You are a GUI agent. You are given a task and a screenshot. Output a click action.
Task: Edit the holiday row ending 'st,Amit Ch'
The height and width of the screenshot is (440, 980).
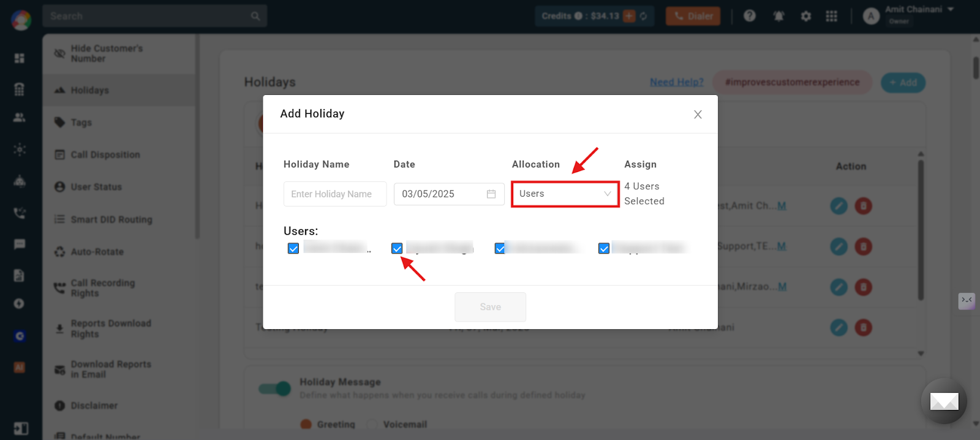coord(839,206)
